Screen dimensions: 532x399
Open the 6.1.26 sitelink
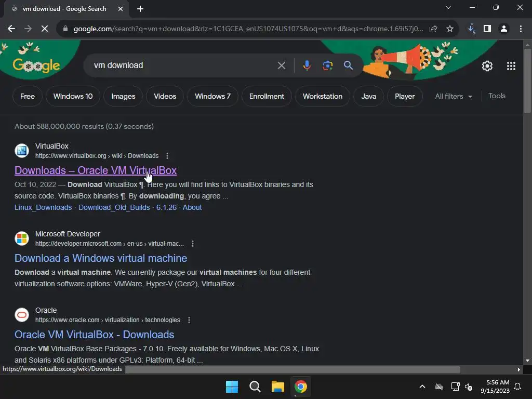[166, 207]
